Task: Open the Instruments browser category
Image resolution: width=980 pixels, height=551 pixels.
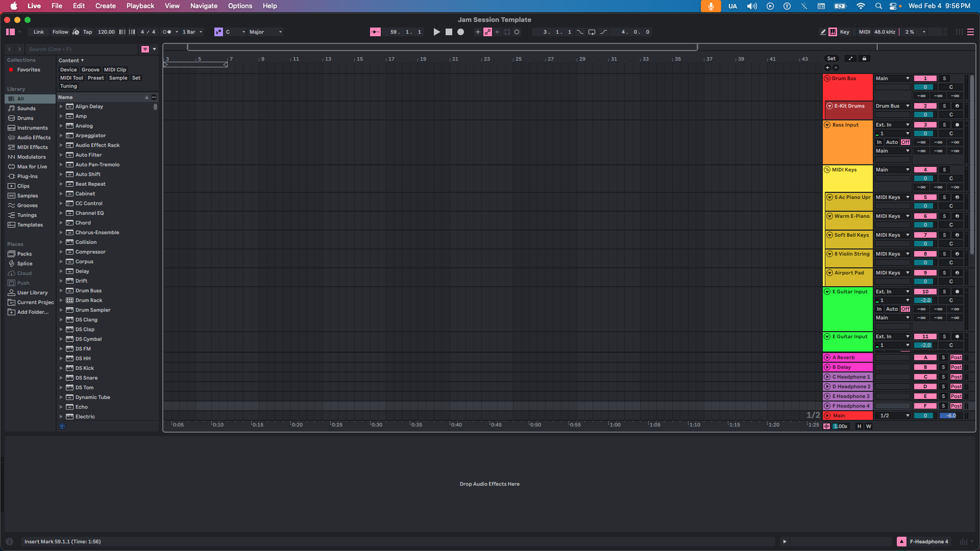Action: pyautogui.click(x=32, y=128)
